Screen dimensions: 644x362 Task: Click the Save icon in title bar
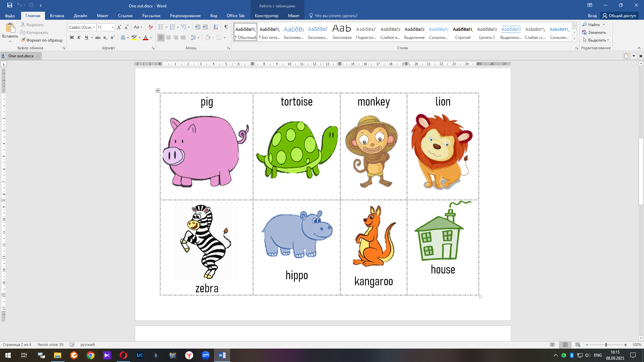tap(10, 5)
